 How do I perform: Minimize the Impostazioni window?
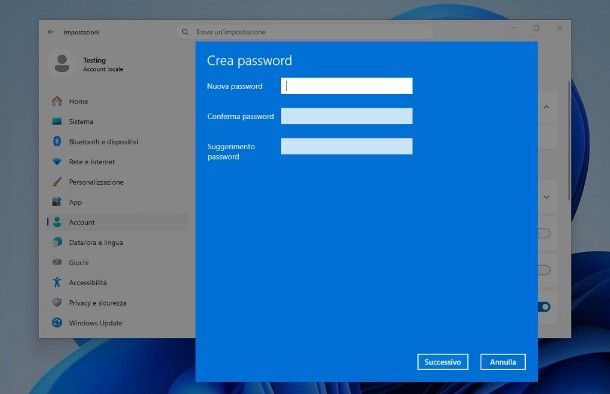(514, 28)
